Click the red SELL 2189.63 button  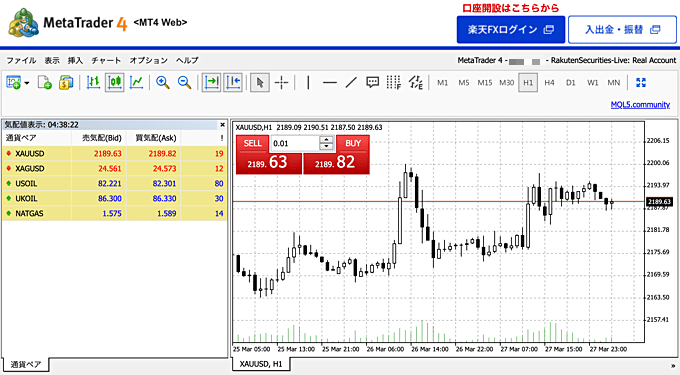click(268, 155)
